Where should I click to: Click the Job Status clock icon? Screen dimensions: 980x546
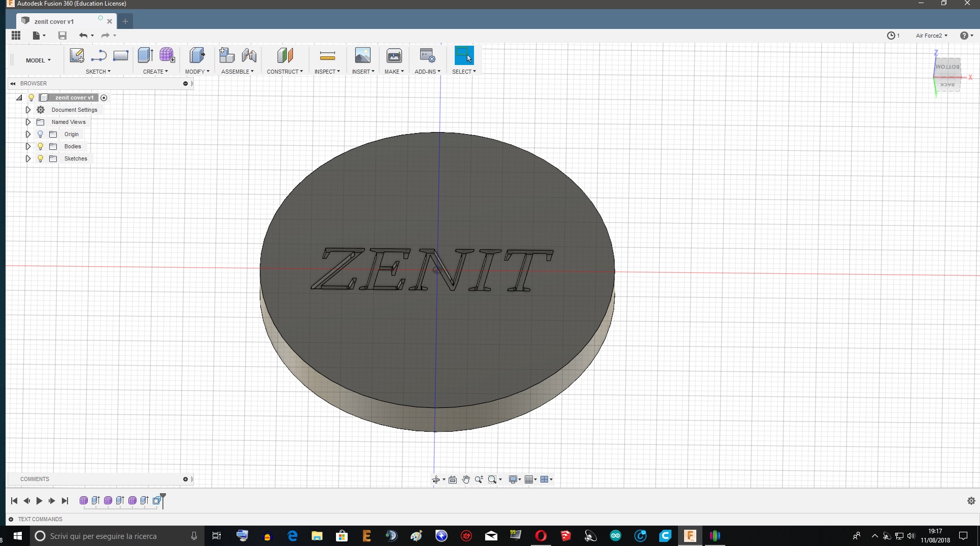pos(891,36)
